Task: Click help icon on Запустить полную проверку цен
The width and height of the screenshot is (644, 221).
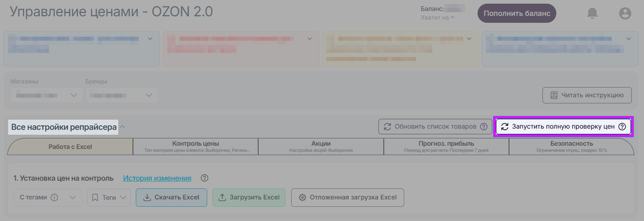Action: (622, 127)
